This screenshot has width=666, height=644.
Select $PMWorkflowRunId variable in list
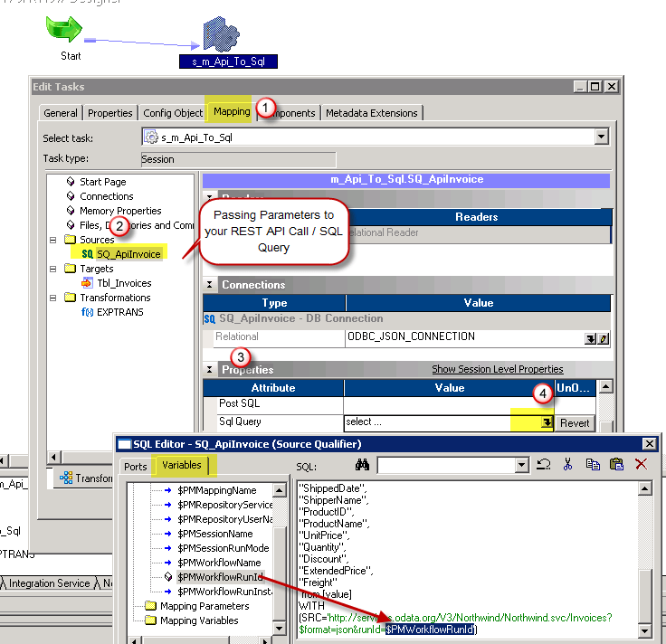pyautogui.click(x=220, y=577)
